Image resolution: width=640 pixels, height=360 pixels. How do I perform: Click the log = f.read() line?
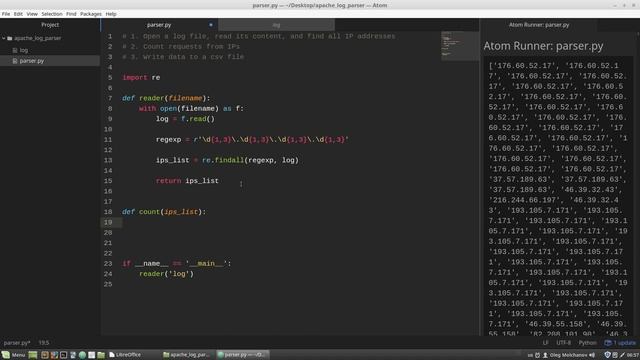click(x=185, y=119)
